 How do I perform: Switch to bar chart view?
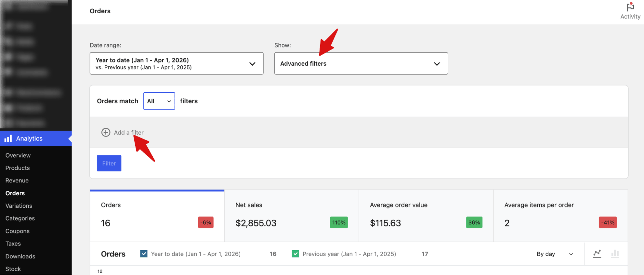(615, 254)
